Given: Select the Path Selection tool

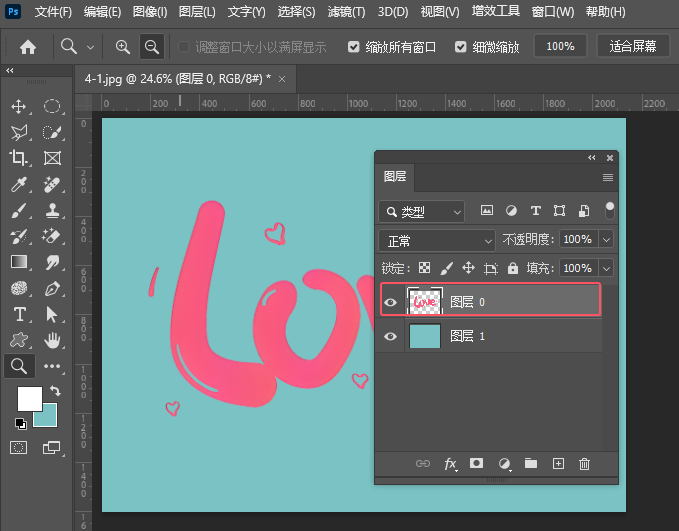Looking at the screenshot, I should point(52,314).
